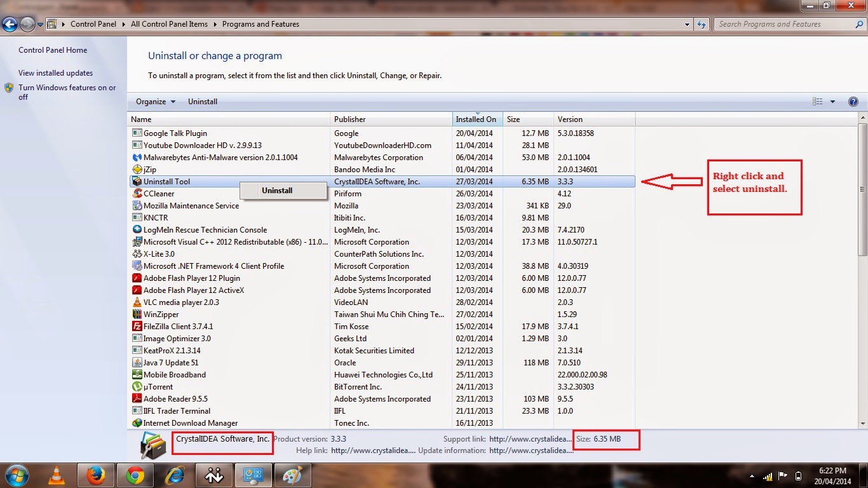Screen dimensions: 868x488
Task: Click the network signal tray icon
Action: point(768,476)
